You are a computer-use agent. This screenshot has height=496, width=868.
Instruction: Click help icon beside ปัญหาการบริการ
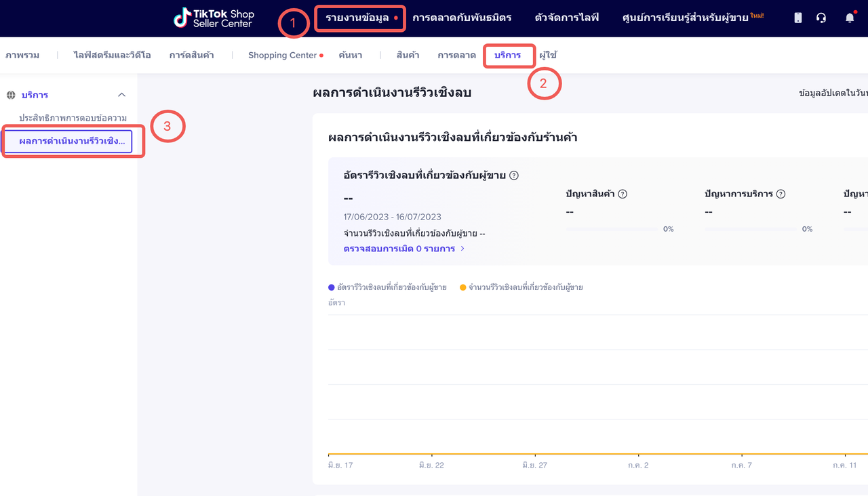[781, 194]
